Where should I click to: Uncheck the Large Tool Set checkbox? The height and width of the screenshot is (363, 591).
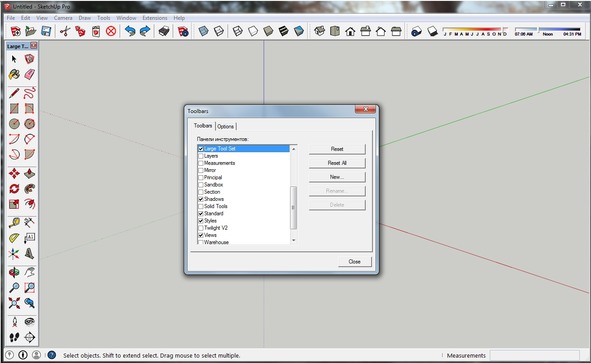201,149
